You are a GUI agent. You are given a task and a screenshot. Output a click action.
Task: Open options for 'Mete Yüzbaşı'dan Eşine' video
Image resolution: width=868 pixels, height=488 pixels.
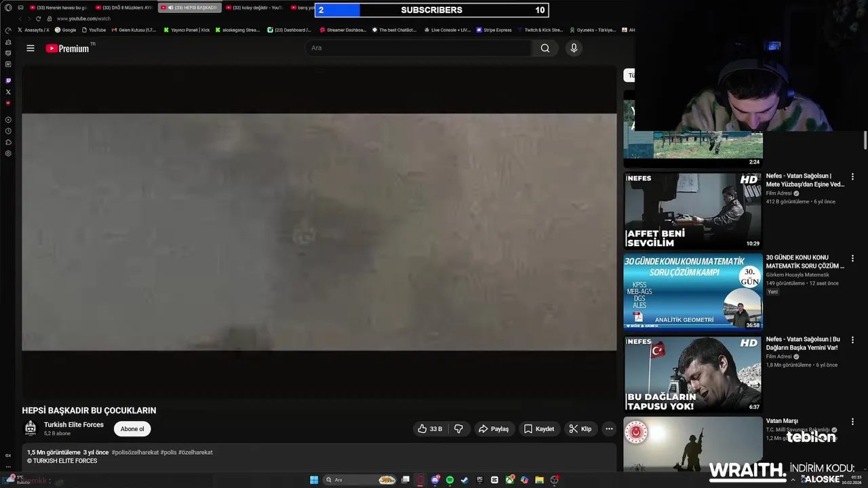click(852, 176)
